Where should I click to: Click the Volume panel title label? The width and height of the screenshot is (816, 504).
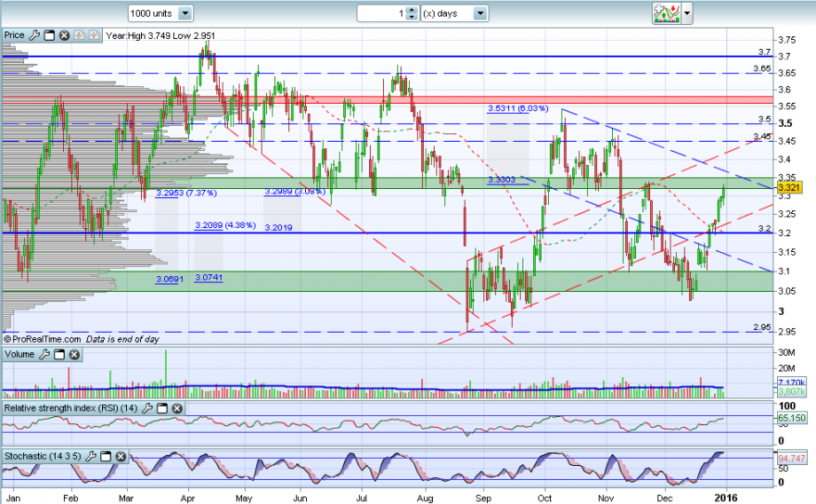tap(19, 354)
